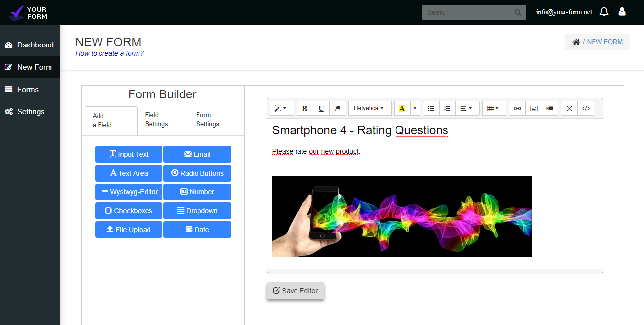The height and width of the screenshot is (325, 644).
Task: Toggle the code view button
Action: click(x=586, y=108)
